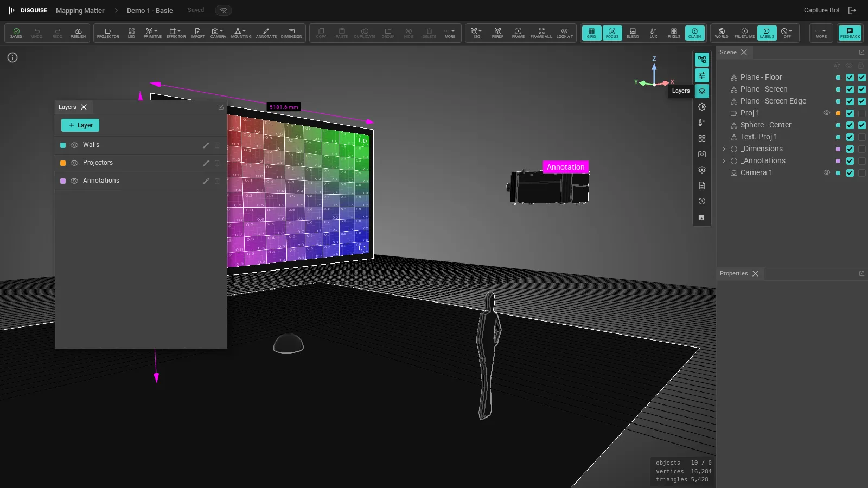Open the history clock side panel icon
Screen dimensions: 868x488
point(702,201)
